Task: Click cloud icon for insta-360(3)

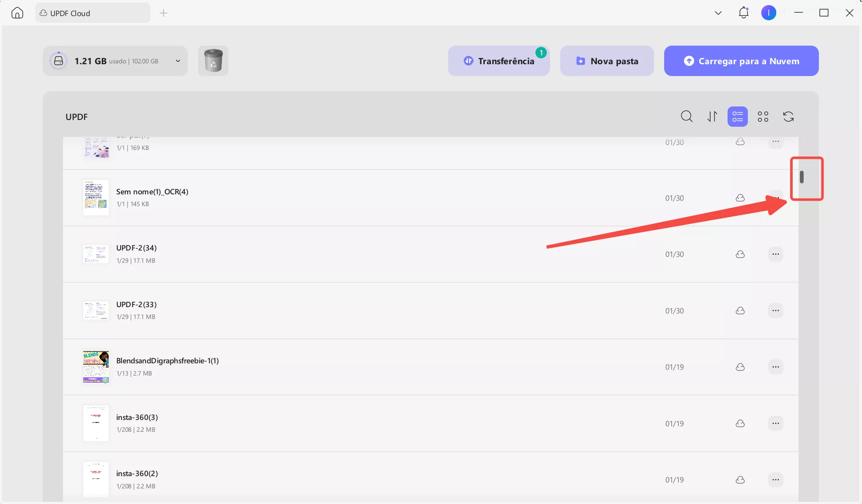Action: (740, 423)
